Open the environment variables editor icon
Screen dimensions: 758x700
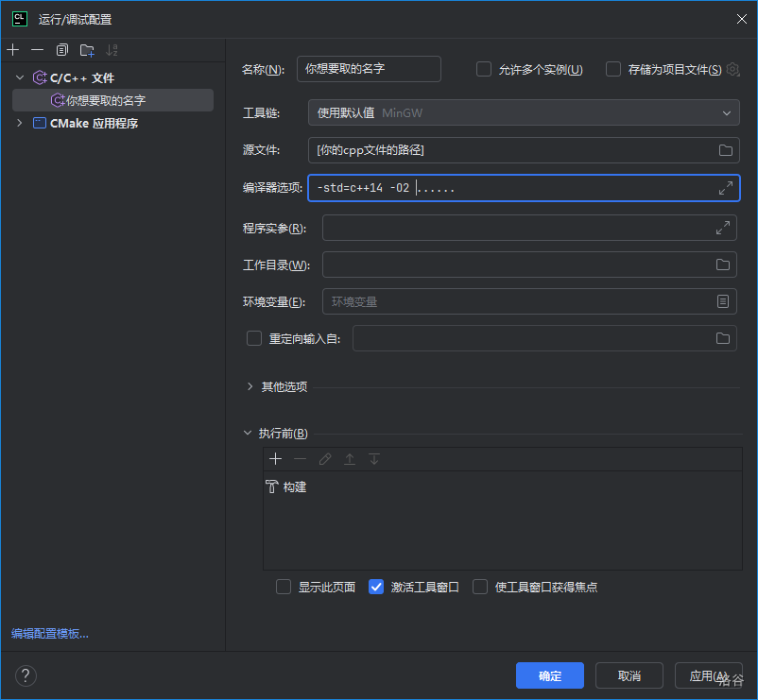[x=722, y=301]
